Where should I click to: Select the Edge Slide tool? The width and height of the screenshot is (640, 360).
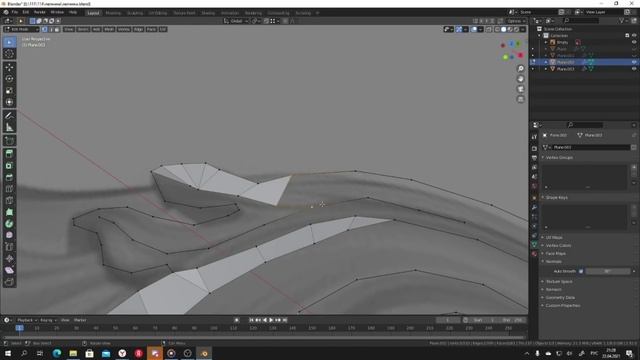point(9,247)
